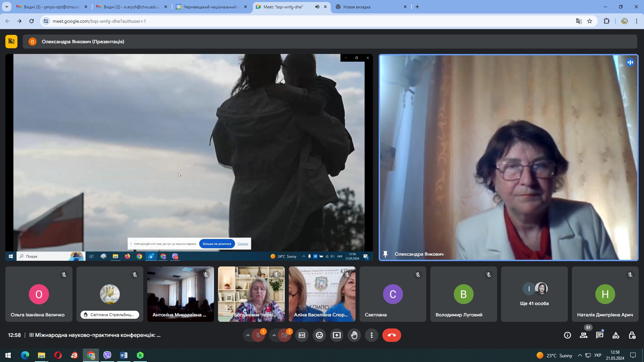The height and width of the screenshot is (362, 644).
Task: Click the present now screen share button
Action: point(337,335)
